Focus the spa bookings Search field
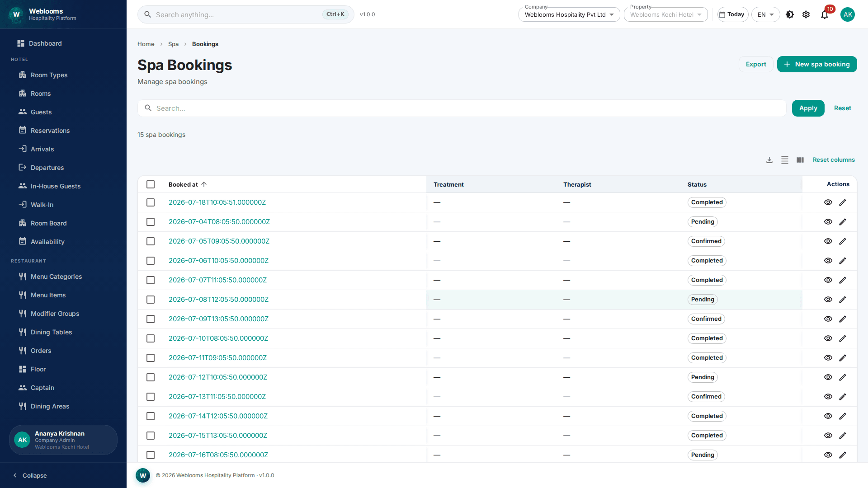This screenshot has height=488, width=868. point(462,108)
